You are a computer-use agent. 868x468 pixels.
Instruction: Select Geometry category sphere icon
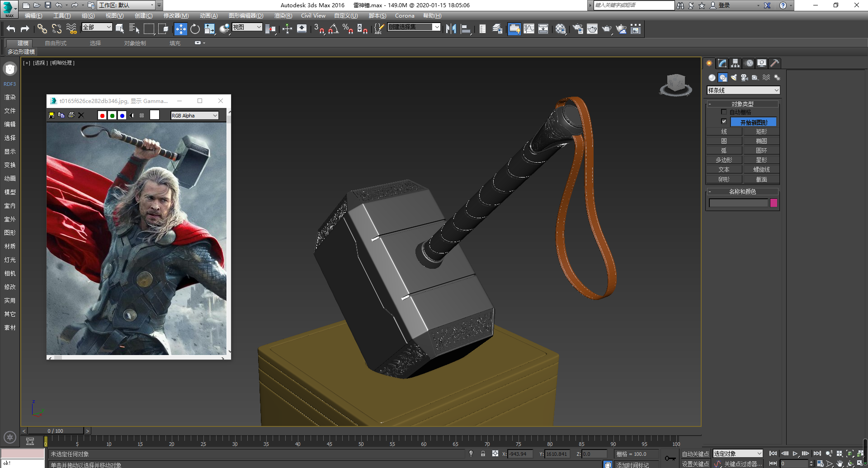(x=712, y=78)
